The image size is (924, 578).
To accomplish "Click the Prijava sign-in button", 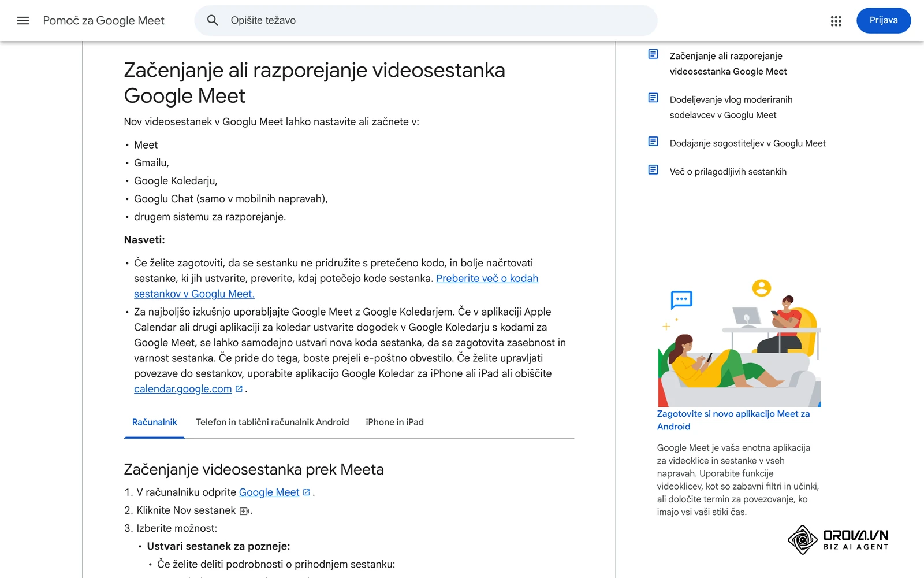I will (884, 20).
